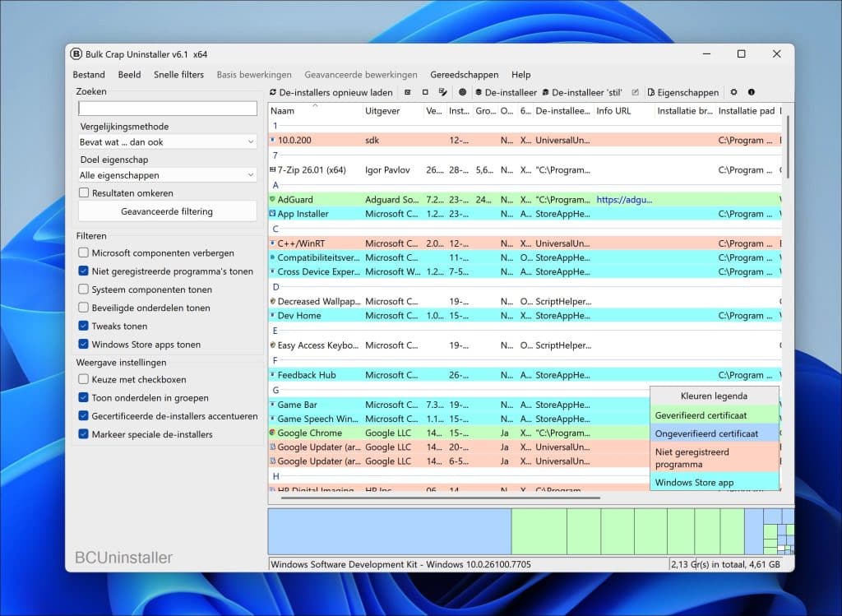Click the deselect-all empty box toolbar icon

[425, 92]
